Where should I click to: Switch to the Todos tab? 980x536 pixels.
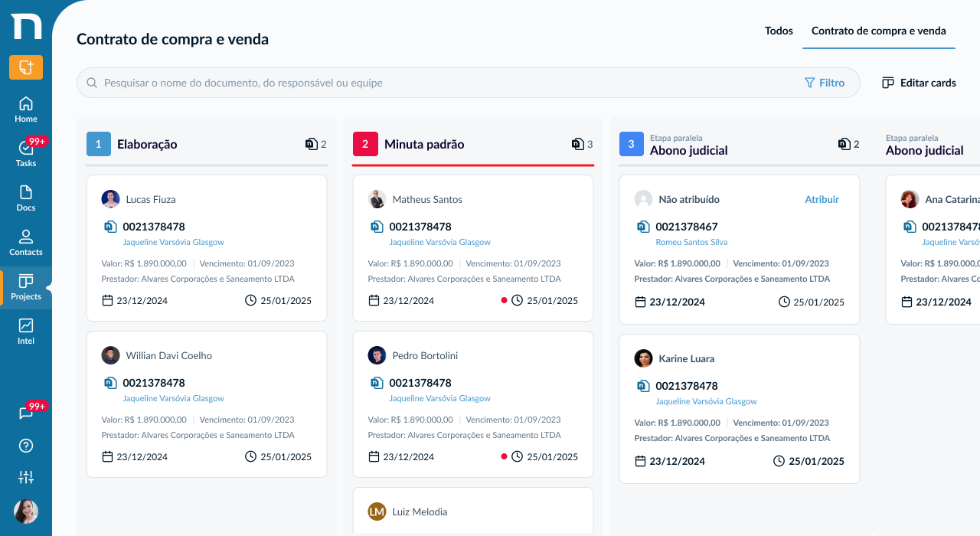[x=779, y=31]
